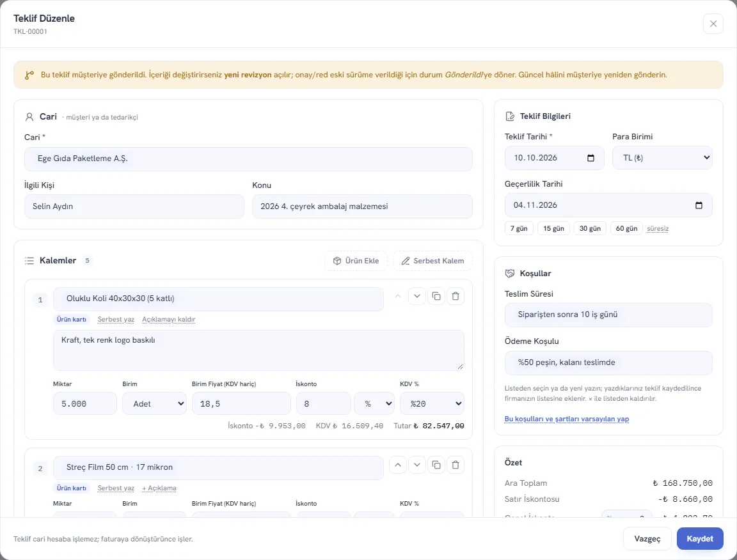737x560 pixels.
Task: Select the 7 gün validity preset
Action: [519, 228]
